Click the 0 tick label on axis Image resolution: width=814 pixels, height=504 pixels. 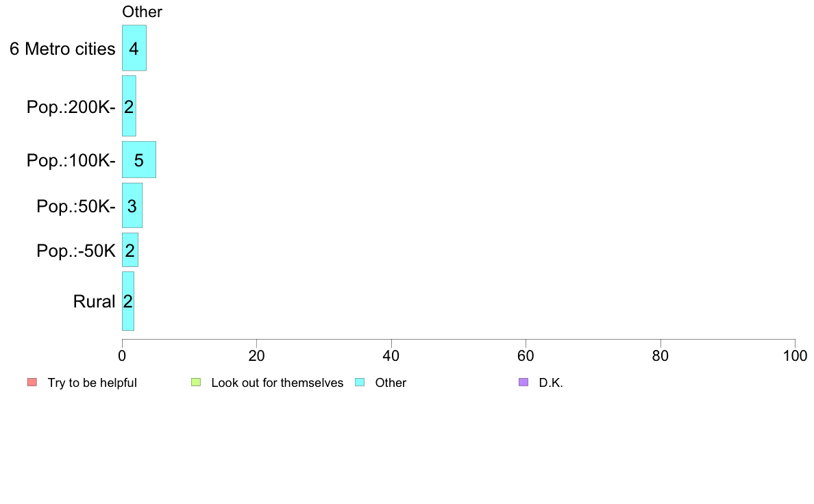(x=122, y=355)
